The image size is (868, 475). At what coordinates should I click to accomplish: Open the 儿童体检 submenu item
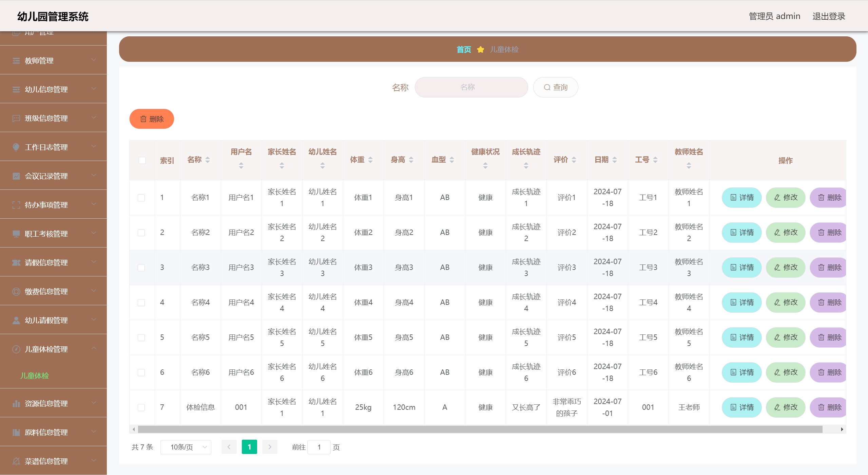pyautogui.click(x=35, y=376)
